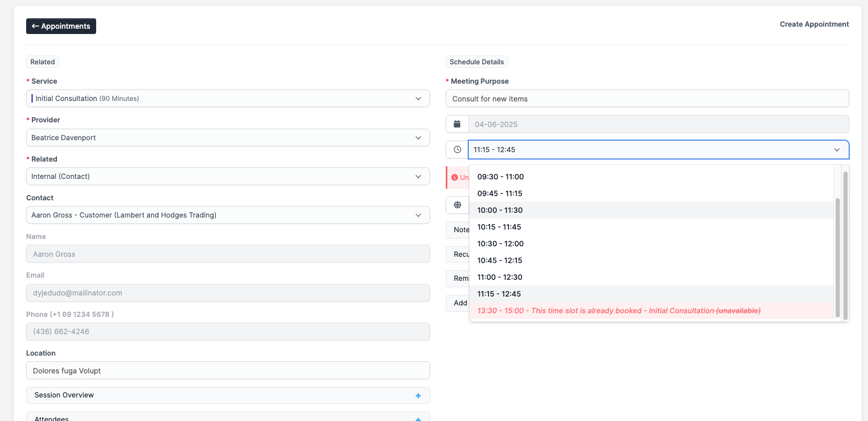Click the plus icon on Session Overview

click(x=418, y=395)
